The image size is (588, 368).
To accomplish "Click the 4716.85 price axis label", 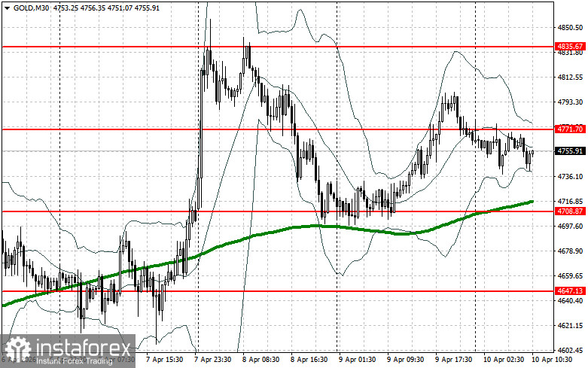I will (570, 201).
